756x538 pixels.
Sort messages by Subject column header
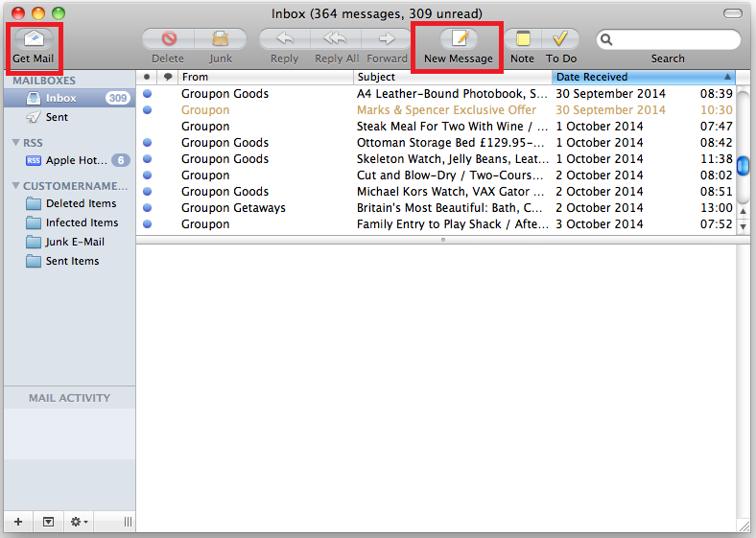pyautogui.click(x=451, y=77)
